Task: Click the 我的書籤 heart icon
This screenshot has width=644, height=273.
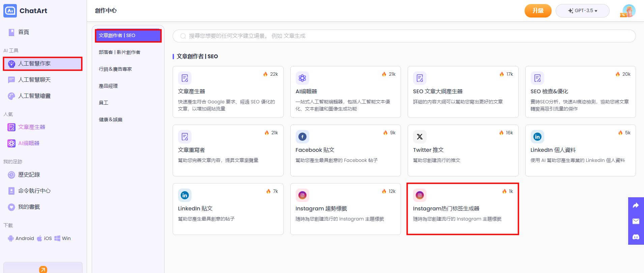Action: coord(11,207)
